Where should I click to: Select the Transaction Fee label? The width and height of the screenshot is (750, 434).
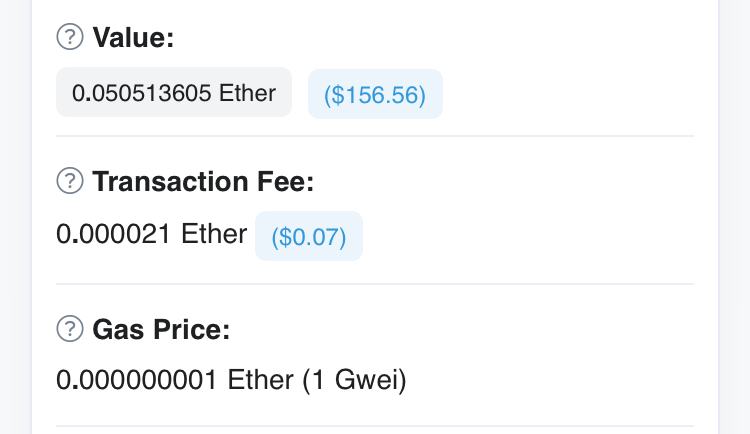(x=203, y=181)
